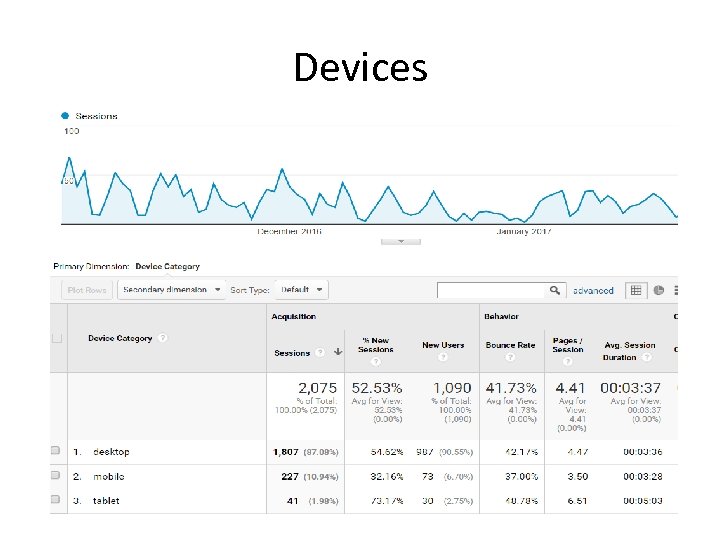Screen dimensions: 720x540
Task: Open the Secondary dimension dropdown
Action: pos(170,290)
